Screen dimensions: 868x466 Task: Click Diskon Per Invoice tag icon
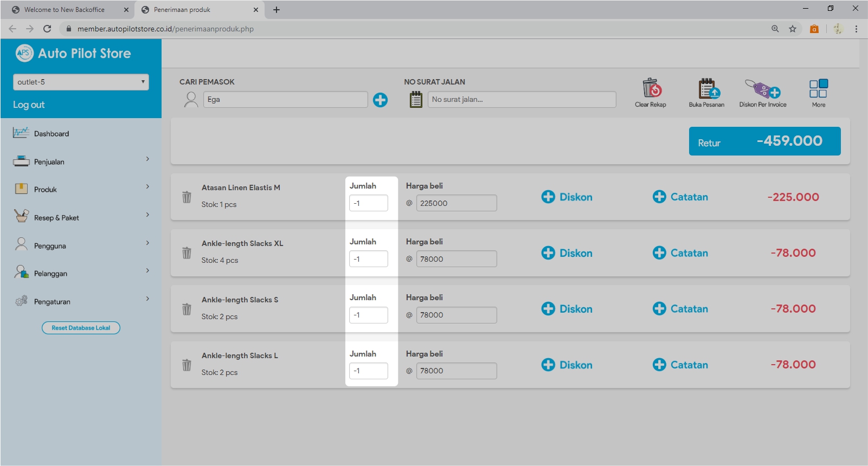762,88
